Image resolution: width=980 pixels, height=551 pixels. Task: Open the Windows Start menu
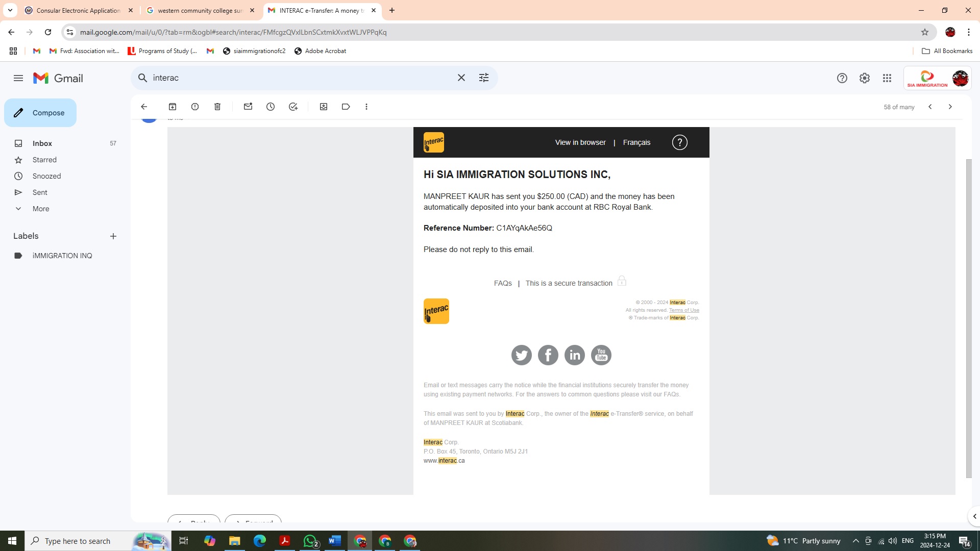(x=12, y=541)
